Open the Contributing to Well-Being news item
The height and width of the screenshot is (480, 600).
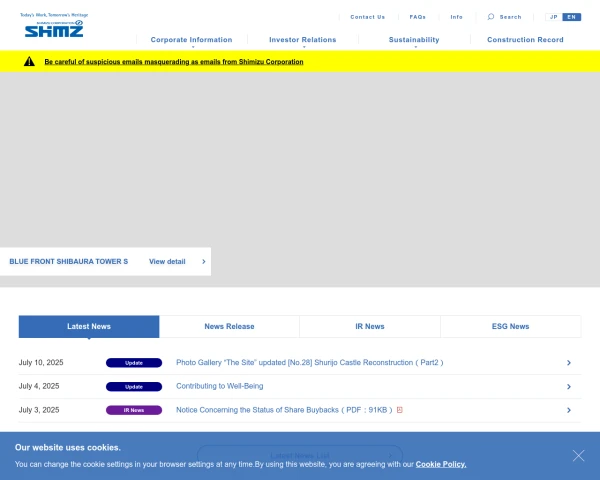tap(220, 386)
